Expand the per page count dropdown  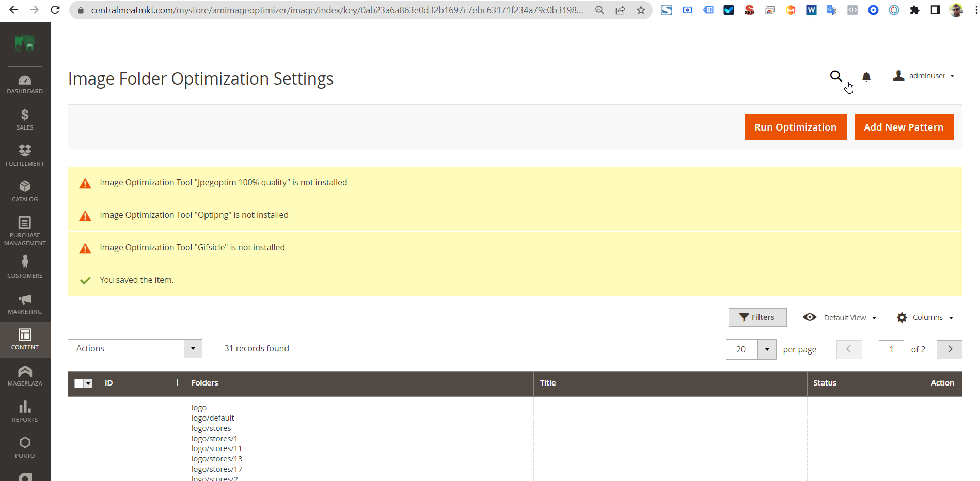[767, 349]
